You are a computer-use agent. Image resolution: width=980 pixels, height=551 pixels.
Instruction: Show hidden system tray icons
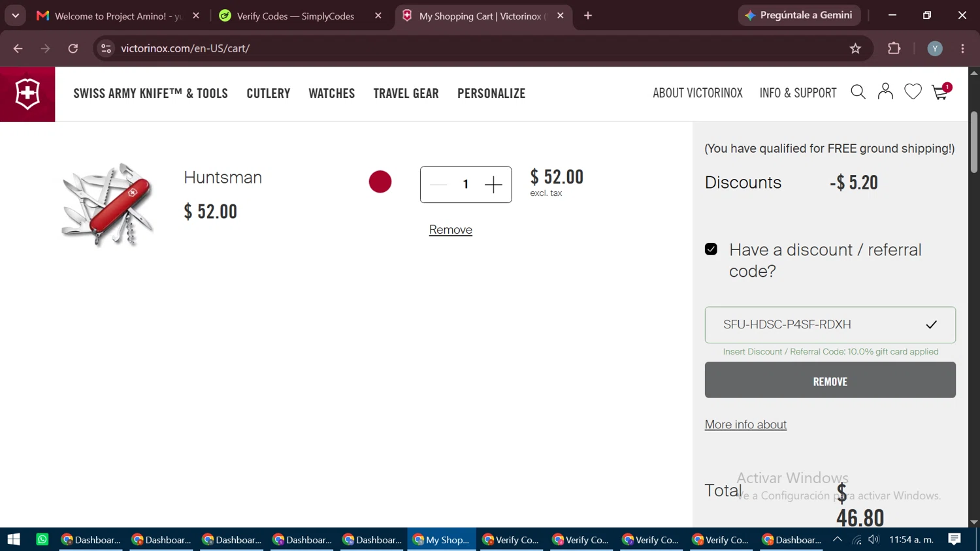click(x=838, y=539)
